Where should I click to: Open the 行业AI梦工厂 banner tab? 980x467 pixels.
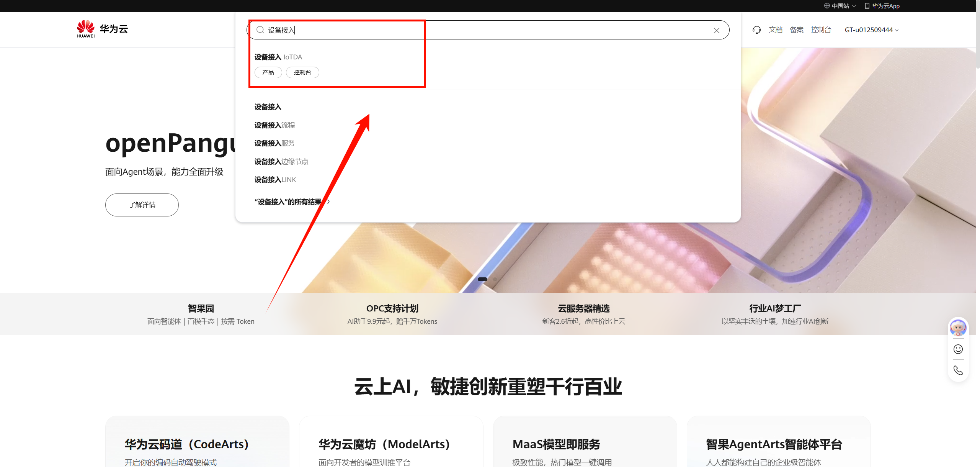tap(775, 314)
